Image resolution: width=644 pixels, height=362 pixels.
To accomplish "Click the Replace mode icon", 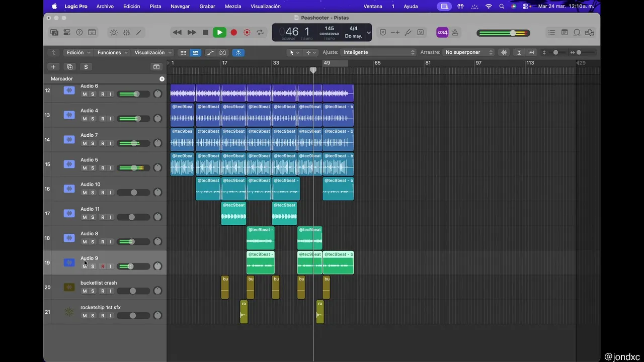I will point(383,32).
